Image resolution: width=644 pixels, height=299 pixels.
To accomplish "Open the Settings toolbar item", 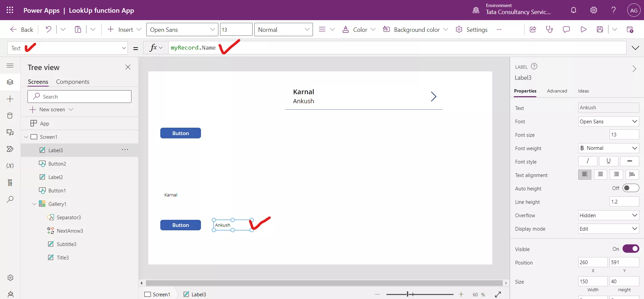I will click(x=471, y=29).
